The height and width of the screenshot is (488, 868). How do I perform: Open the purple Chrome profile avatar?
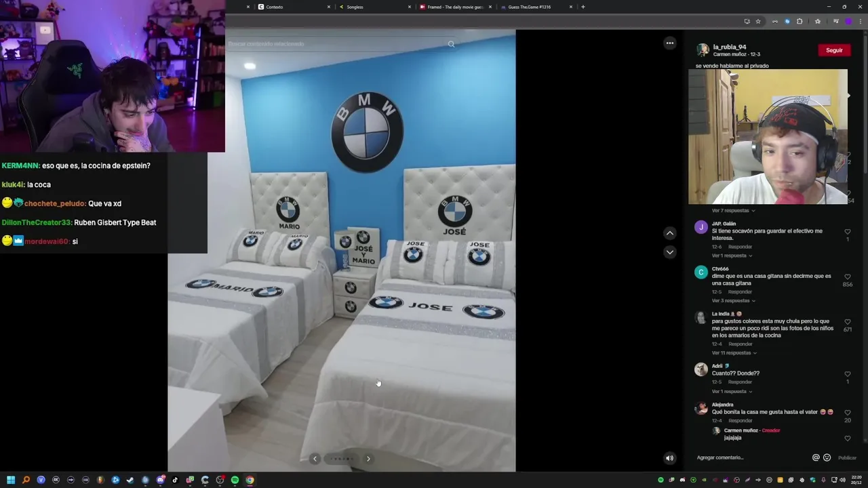click(848, 22)
